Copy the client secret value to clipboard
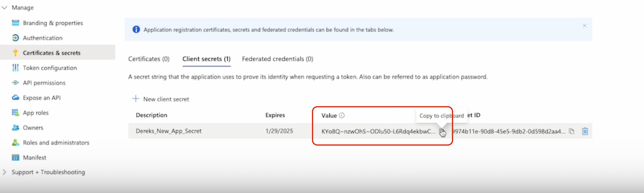The height and width of the screenshot is (193, 644). tap(442, 131)
